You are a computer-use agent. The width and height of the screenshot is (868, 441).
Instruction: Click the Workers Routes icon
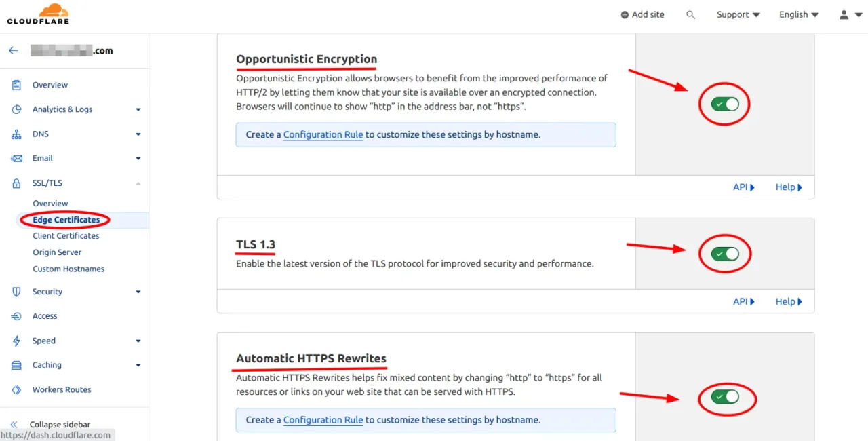click(17, 390)
